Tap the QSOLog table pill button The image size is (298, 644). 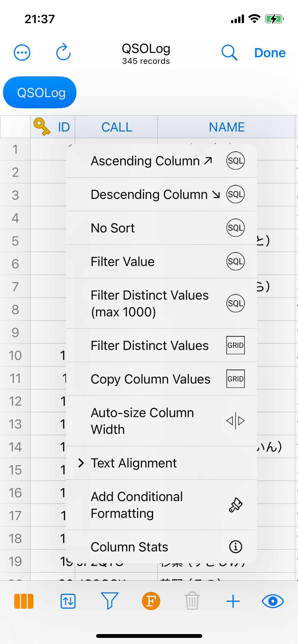(40, 92)
